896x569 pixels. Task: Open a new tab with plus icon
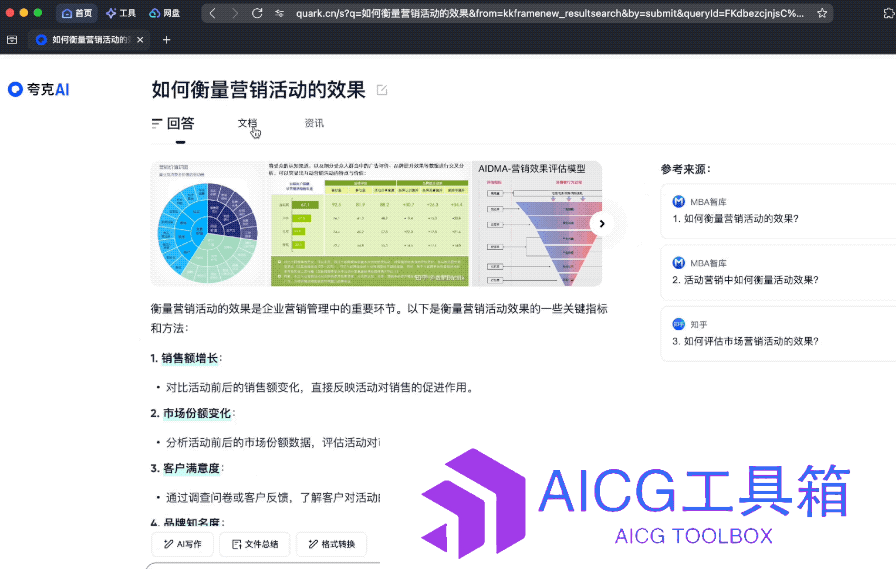(x=166, y=39)
